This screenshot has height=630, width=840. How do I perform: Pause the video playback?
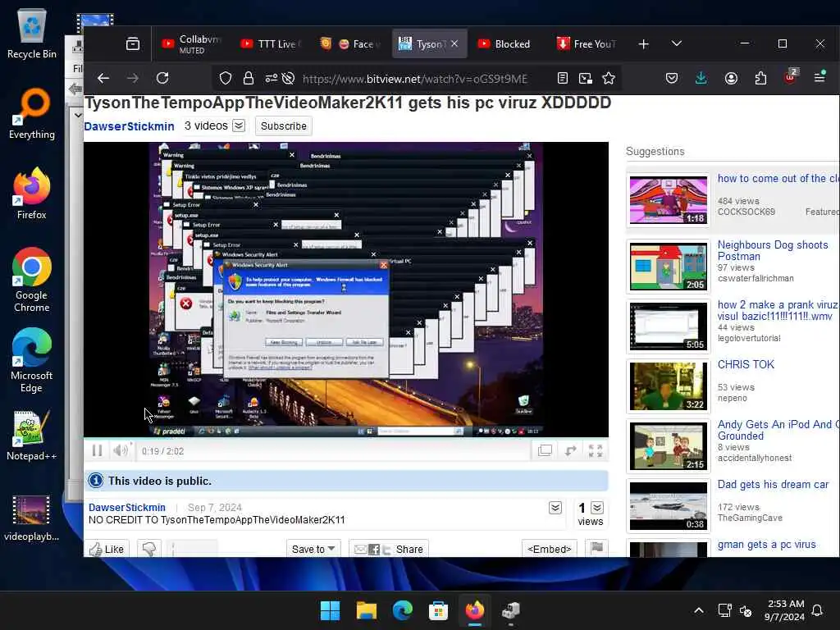click(x=97, y=451)
